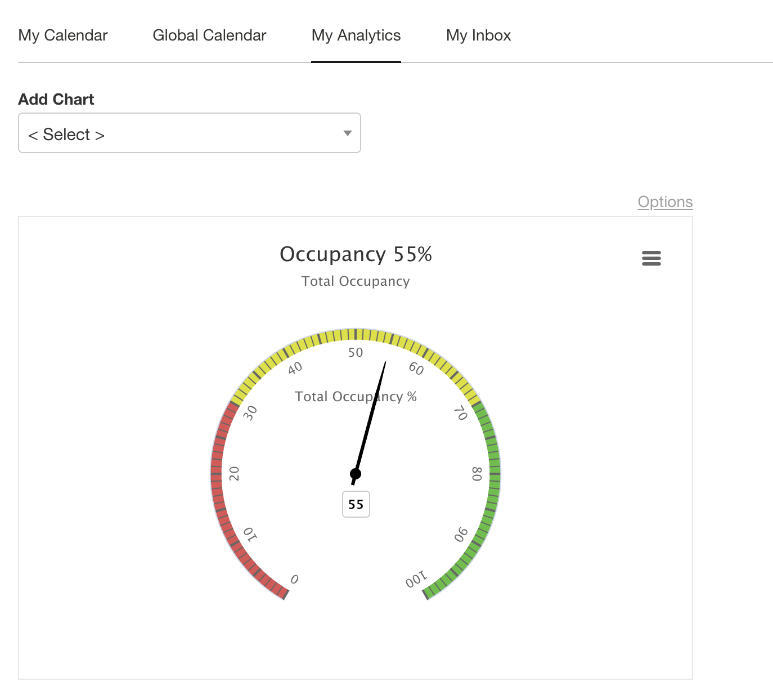Select the My Inbox tab
This screenshot has height=700, width=773.
pyautogui.click(x=478, y=35)
